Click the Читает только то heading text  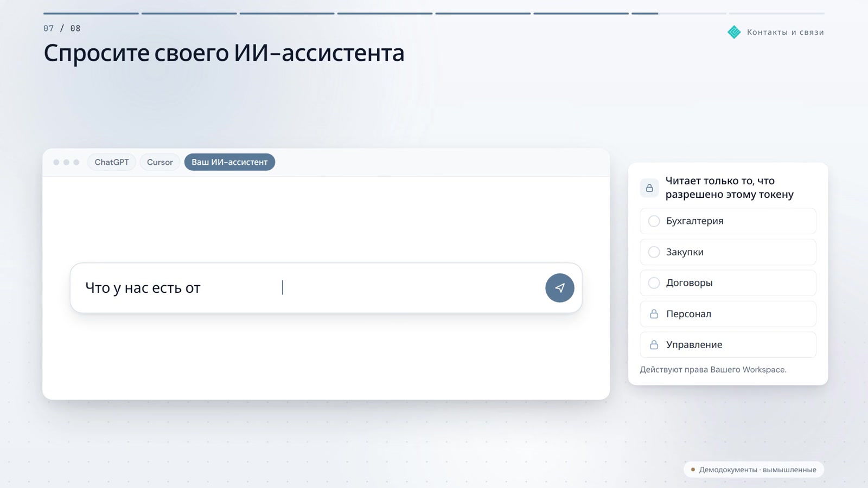pos(730,188)
